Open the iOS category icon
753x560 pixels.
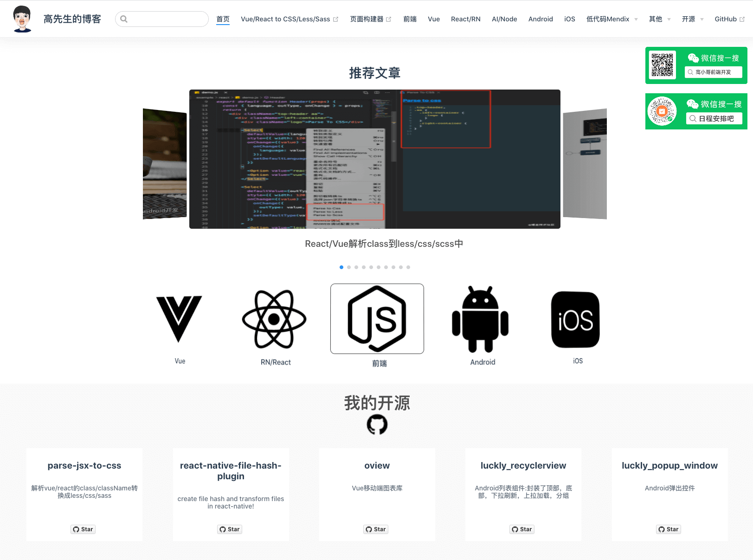575,320
